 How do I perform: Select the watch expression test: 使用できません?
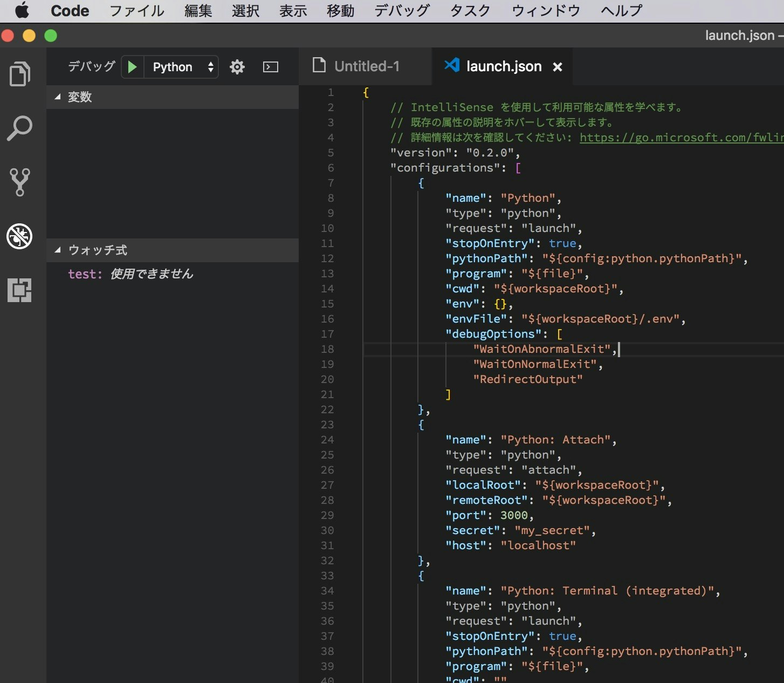pyautogui.click(x=130, y=274)
